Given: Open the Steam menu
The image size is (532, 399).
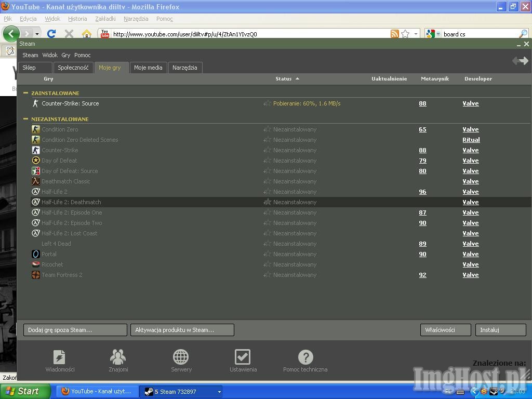Looking at the screenshot, I should click(x=30, y=55).
